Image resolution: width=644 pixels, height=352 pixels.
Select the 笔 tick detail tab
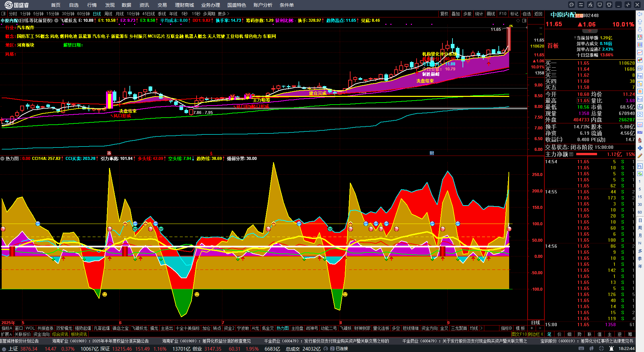549,334
